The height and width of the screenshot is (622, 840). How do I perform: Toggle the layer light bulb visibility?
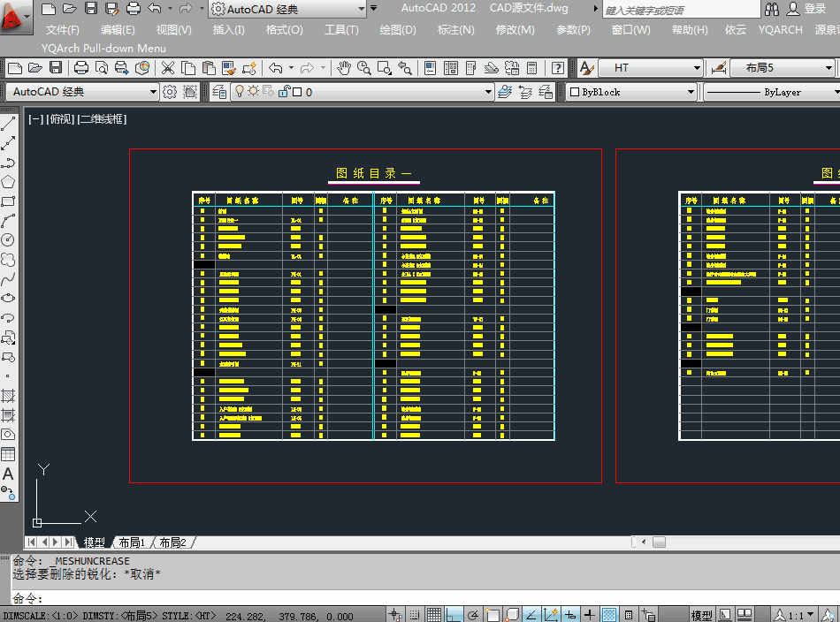pos(239,91)
